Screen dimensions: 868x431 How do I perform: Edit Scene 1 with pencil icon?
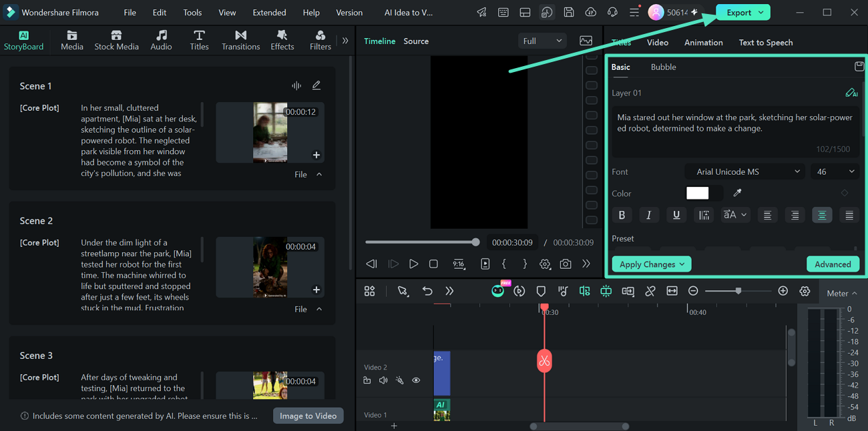316,85
